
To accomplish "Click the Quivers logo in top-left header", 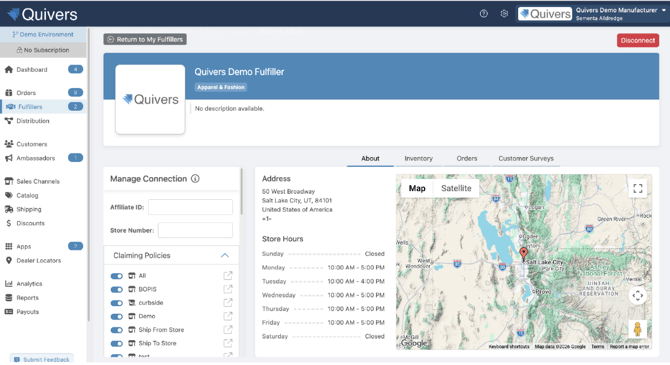I will click(x=42, y=14).
